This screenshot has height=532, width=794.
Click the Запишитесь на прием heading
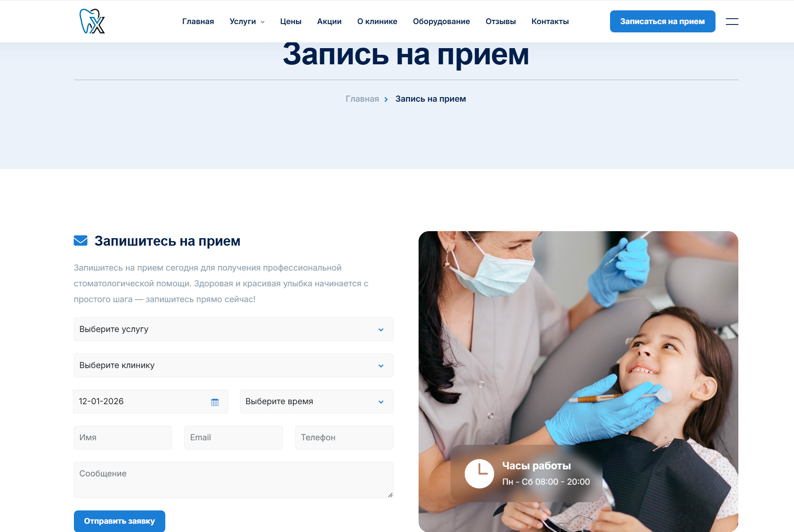pyautogui.click(x=167, y=241)
